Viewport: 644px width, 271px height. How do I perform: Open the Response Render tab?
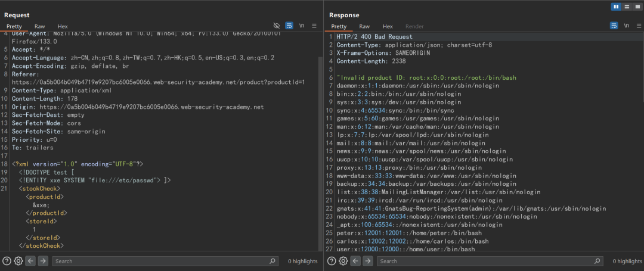[x=414, y=26]
